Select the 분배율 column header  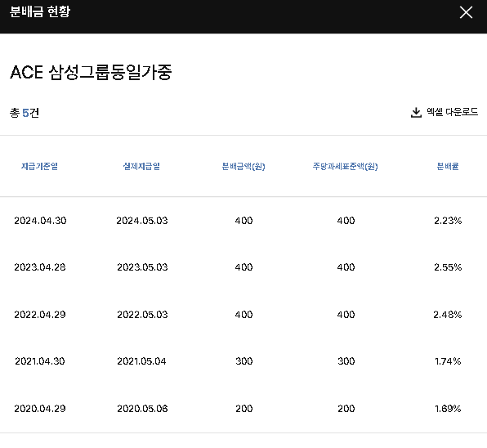448,166
